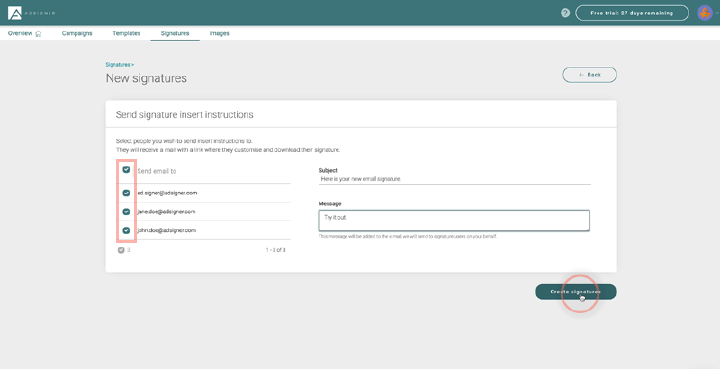Select the Signatures tab
Viewport: 720px width, 369px height.
[x=175, y=33]
